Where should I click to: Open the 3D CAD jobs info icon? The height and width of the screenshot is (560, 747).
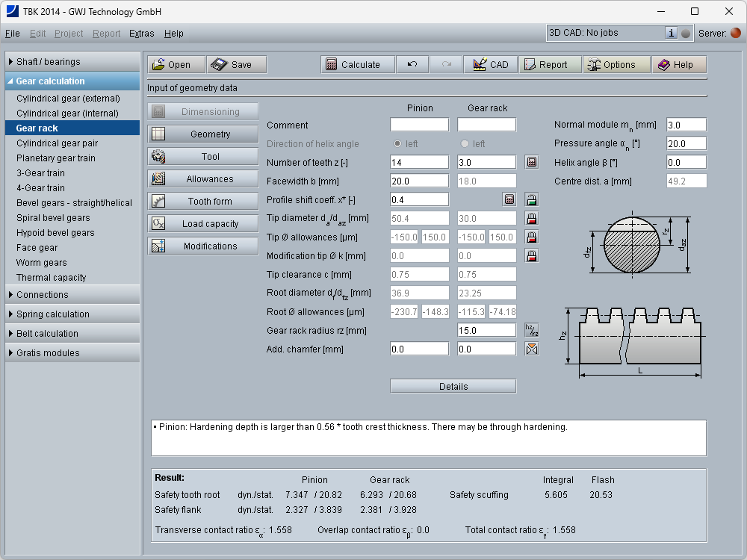tap(671, 33)
